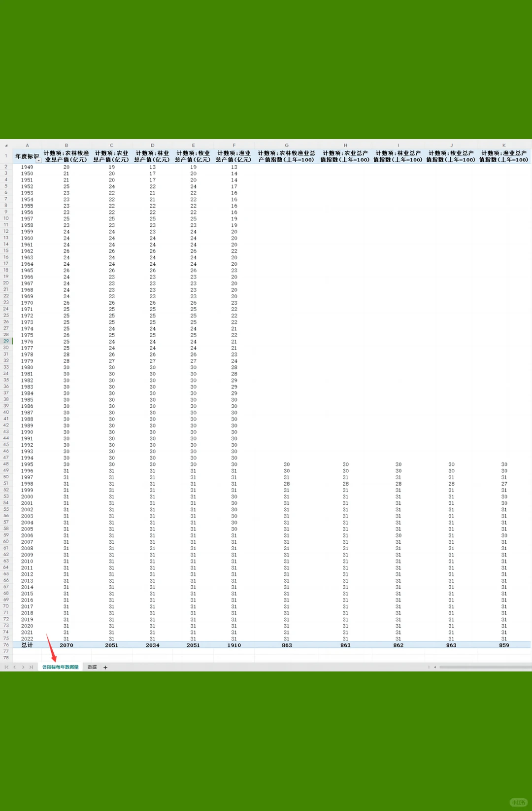Click the select-all corner triangle
This screenshot has height=811, width=532.
pyautogui.click(x=6, y=145)
